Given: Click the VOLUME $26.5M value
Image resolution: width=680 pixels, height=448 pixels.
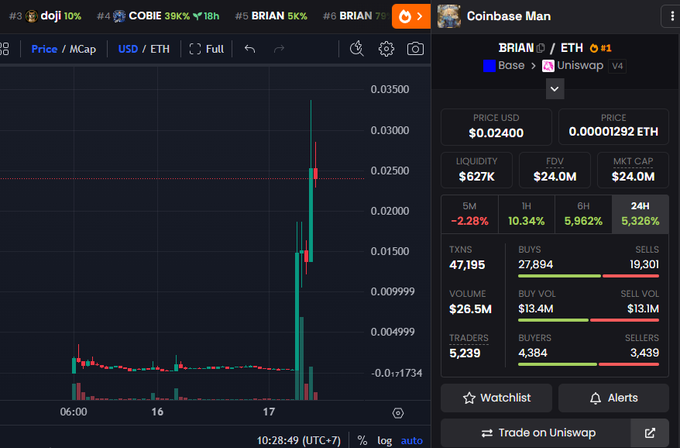Looking at the screenshot, I should (x=471, y=309).
